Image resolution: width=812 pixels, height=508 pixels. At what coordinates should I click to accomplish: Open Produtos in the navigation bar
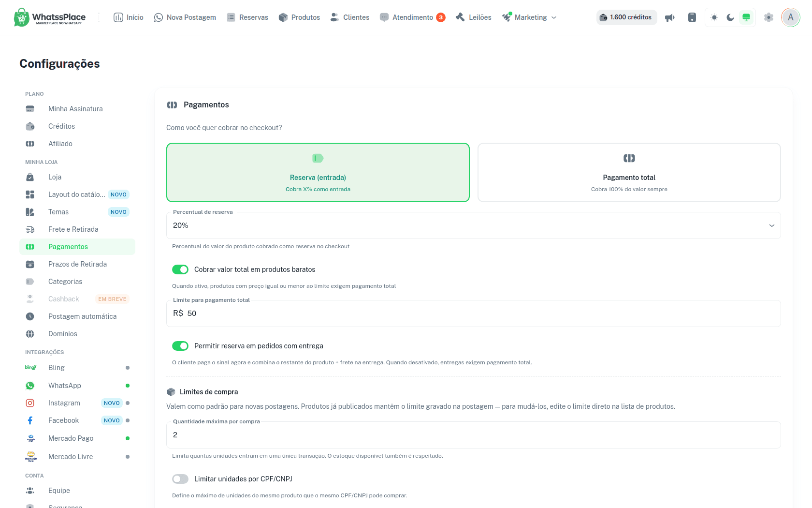point(300,17)
